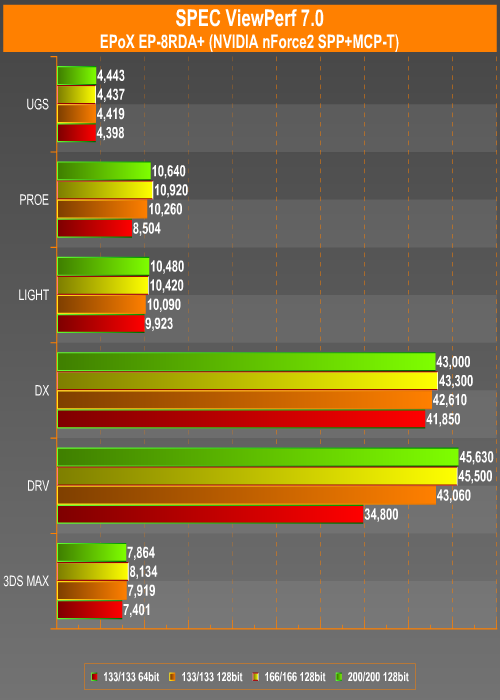Click the UGS red bar valued 4,398

pos(76,133)
